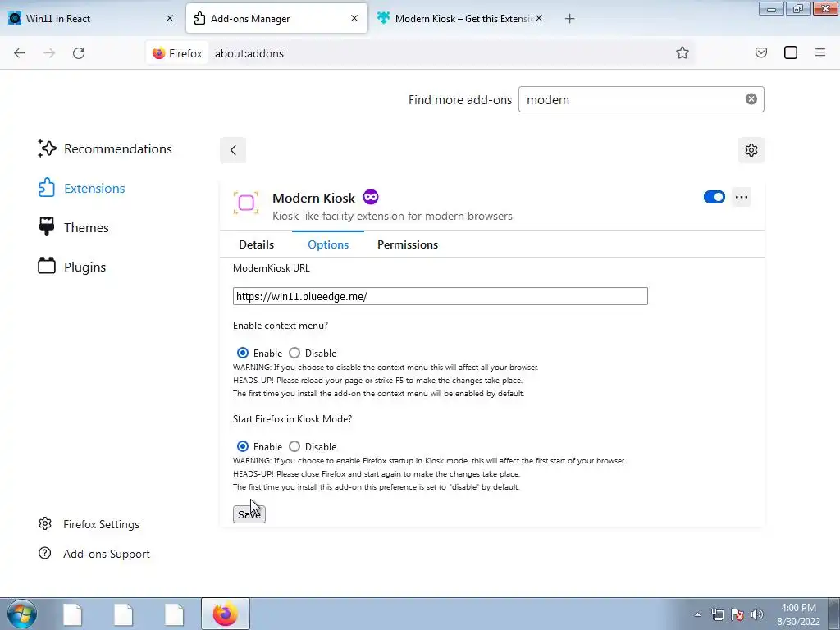The image size is (840, 630).
Task: Open the sidebar view toolbar icon
Action: (791, 52)
